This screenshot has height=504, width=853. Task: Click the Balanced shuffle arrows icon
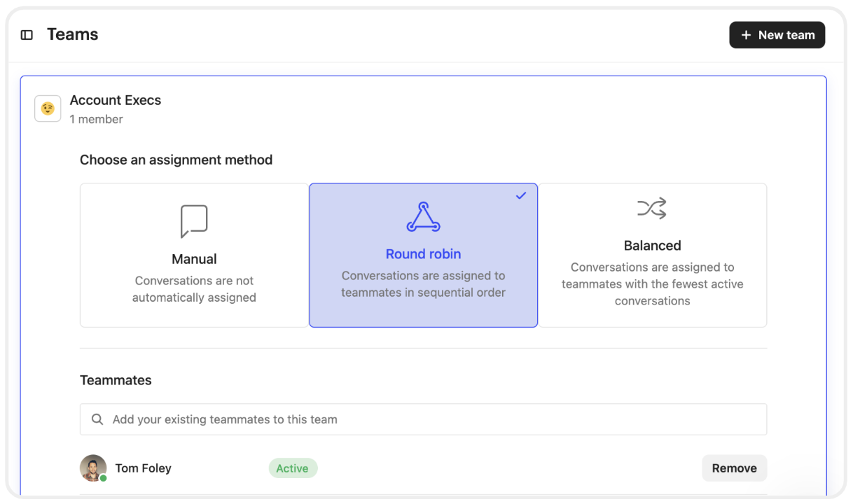click(x=652, y=209)
